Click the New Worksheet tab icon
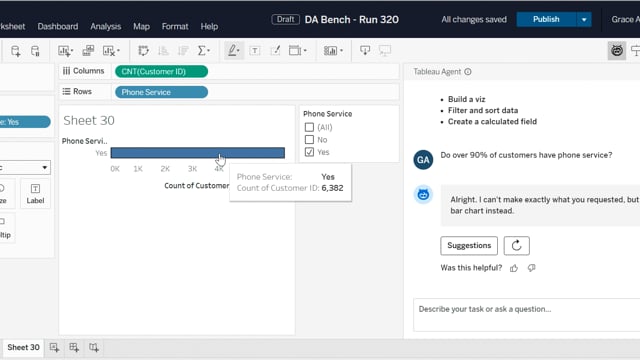Viewport: 640px width, 360px height. click(x=54, y=347)
